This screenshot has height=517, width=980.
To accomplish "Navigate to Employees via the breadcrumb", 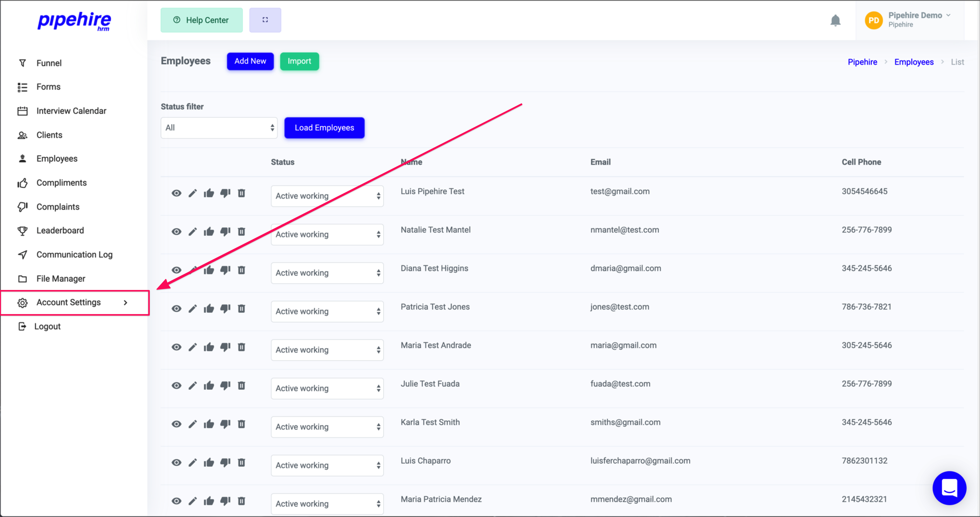I will click(x=914, y=62).
